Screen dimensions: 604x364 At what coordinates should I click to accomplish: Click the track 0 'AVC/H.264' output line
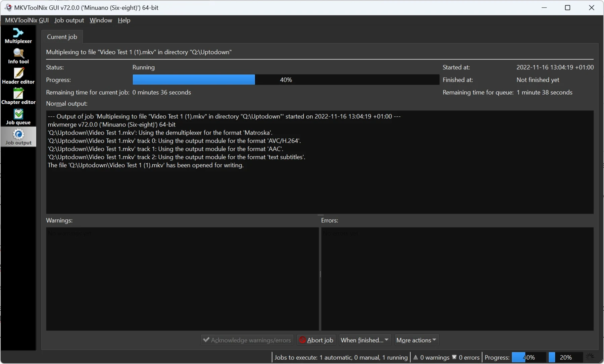[174, 141]
